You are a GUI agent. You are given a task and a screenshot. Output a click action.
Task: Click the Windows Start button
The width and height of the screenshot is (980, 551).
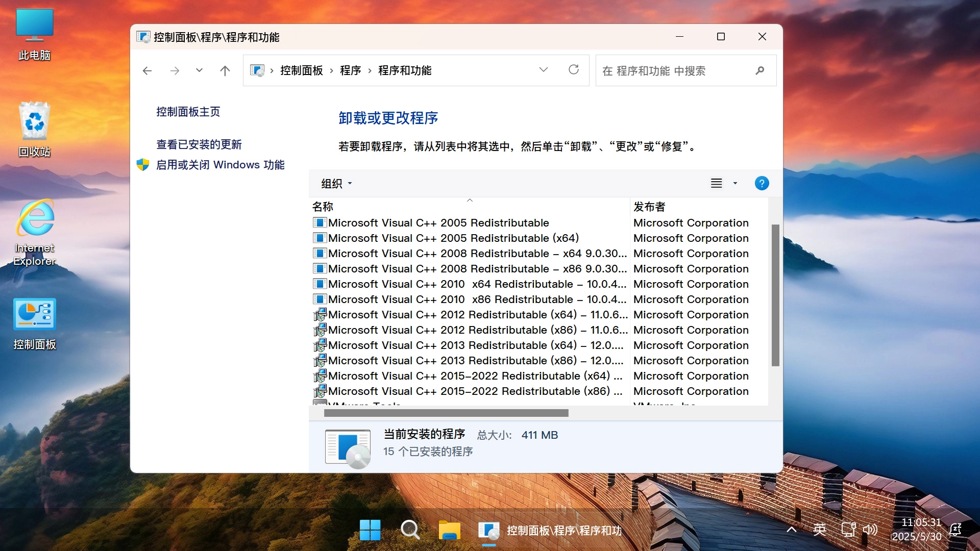point(370,530)
